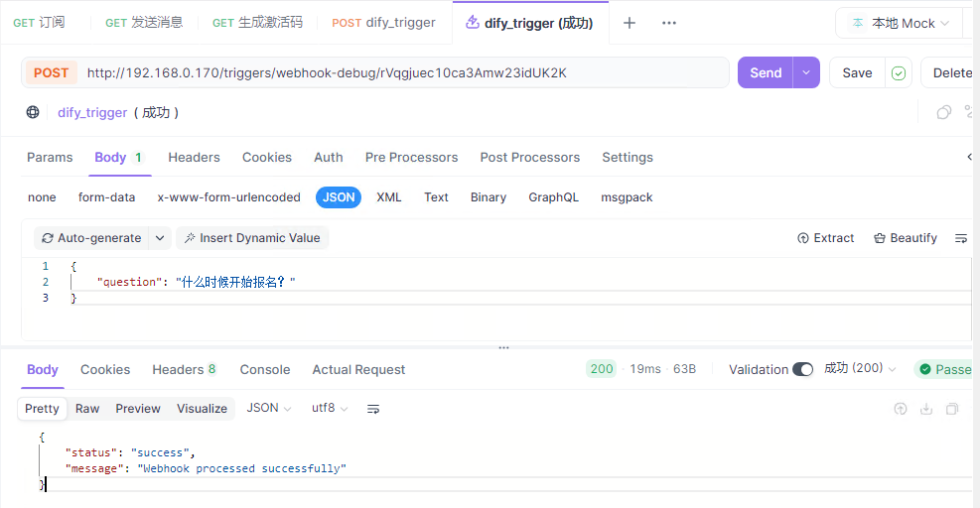980x508 pixels.
Task: Click the request URL input field
Action: 400,73
